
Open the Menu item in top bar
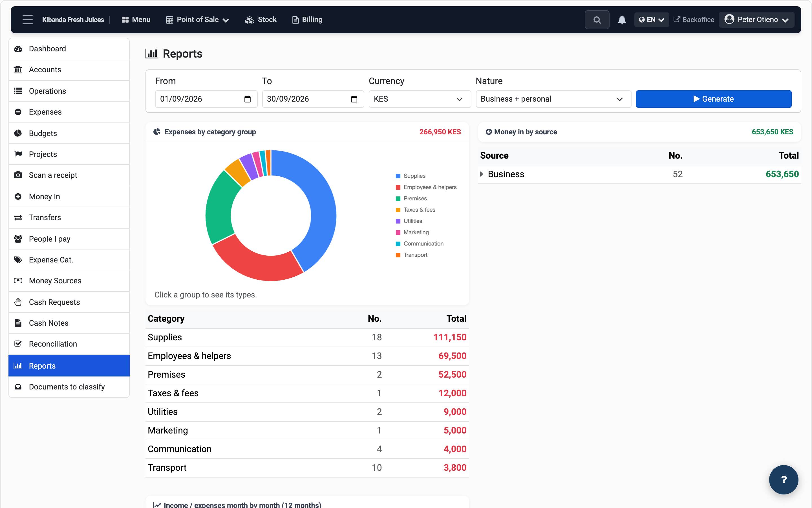(x=136, y=20)
